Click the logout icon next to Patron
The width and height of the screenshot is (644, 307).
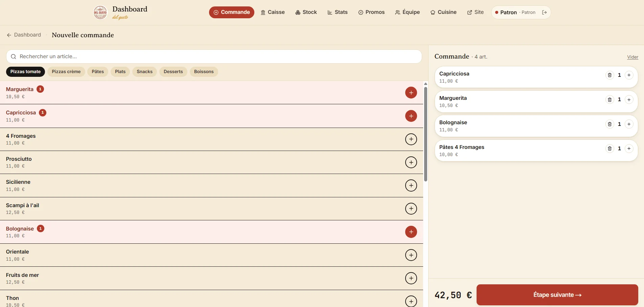(544, 13)
